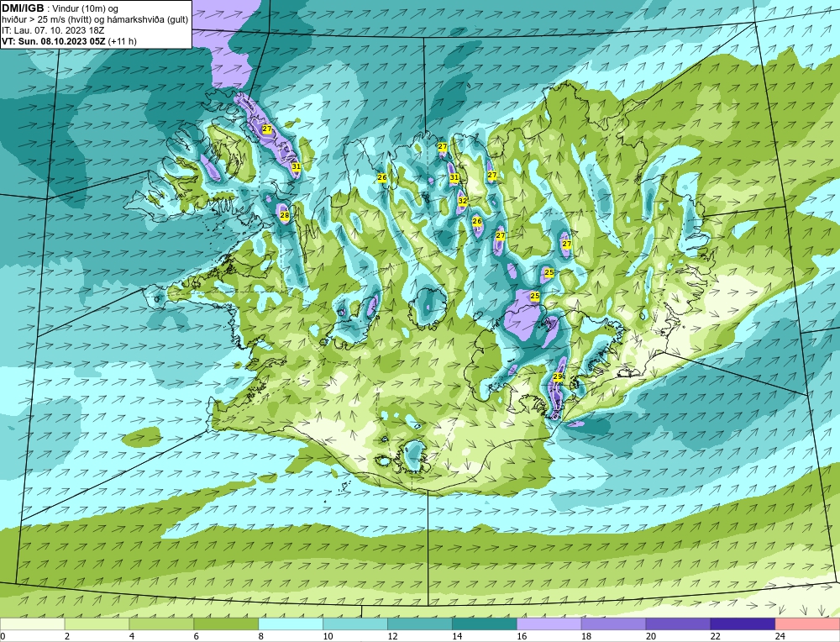
Task: Click the gust label 26 just below label 32
Action: click(477, 221)
